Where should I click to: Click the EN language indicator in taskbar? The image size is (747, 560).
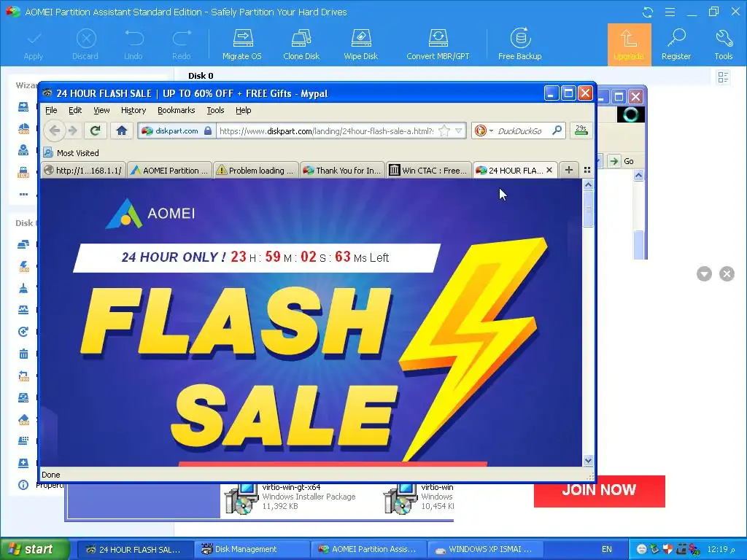coord(606,549)
